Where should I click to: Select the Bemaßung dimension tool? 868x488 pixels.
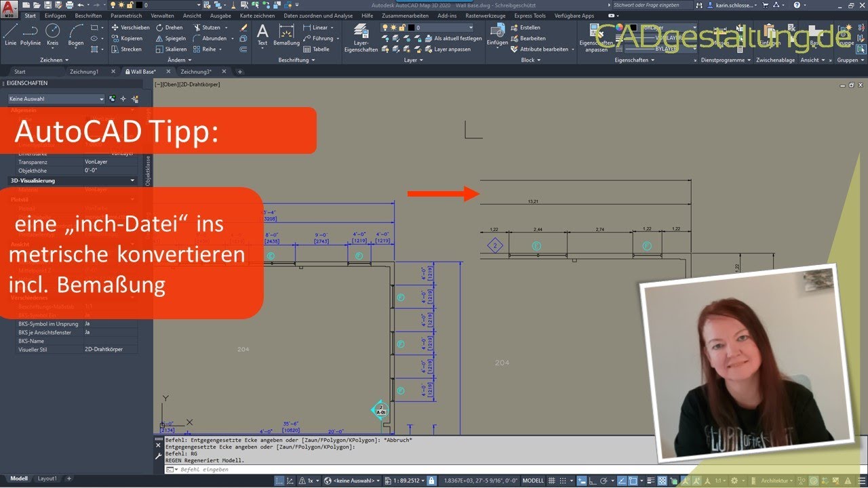pos(286,35)
